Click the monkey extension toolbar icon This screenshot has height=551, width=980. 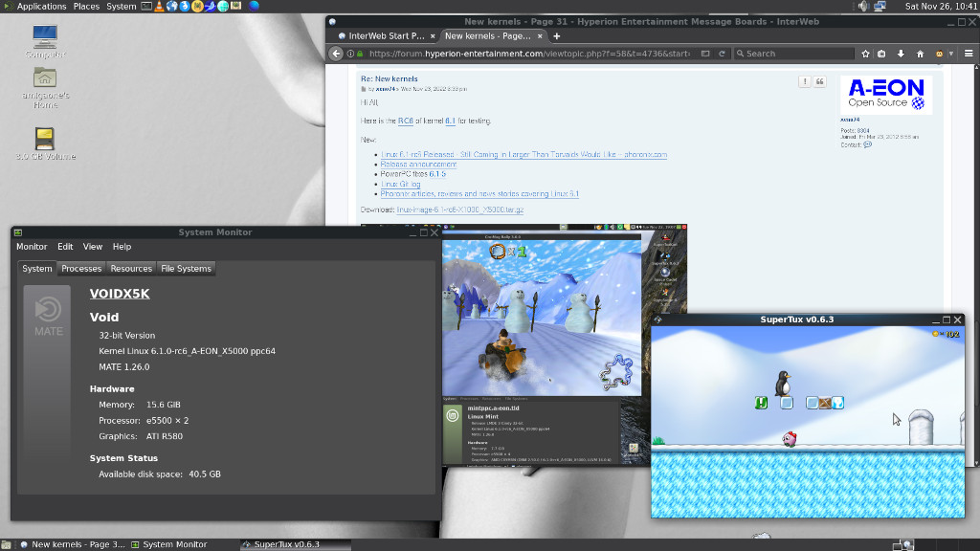click(x=939, y=54)
